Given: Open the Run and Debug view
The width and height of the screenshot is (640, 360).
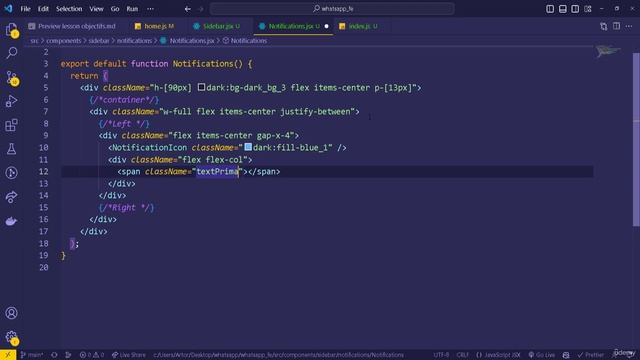Looking at the screenshot, I should click(11, 101).
